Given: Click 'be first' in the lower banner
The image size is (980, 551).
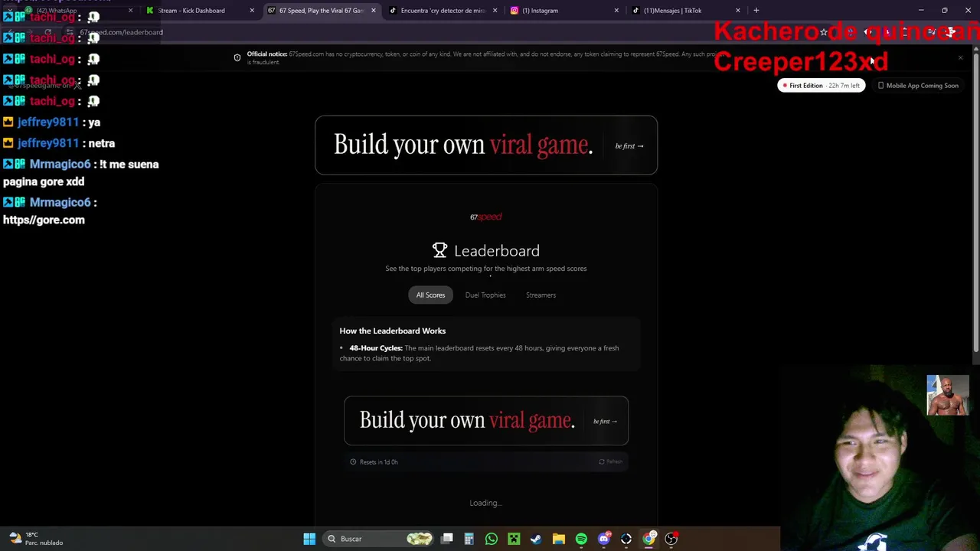Looking at the screenshot, I should pyautogui.click(x=605, y=422).
